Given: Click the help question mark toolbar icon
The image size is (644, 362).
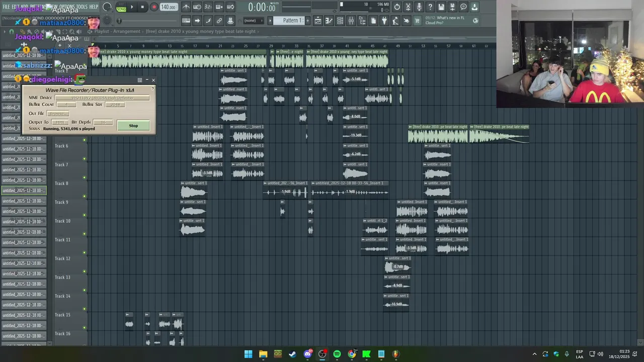Looking at the screenshot, I should click(x=430, y=7).
